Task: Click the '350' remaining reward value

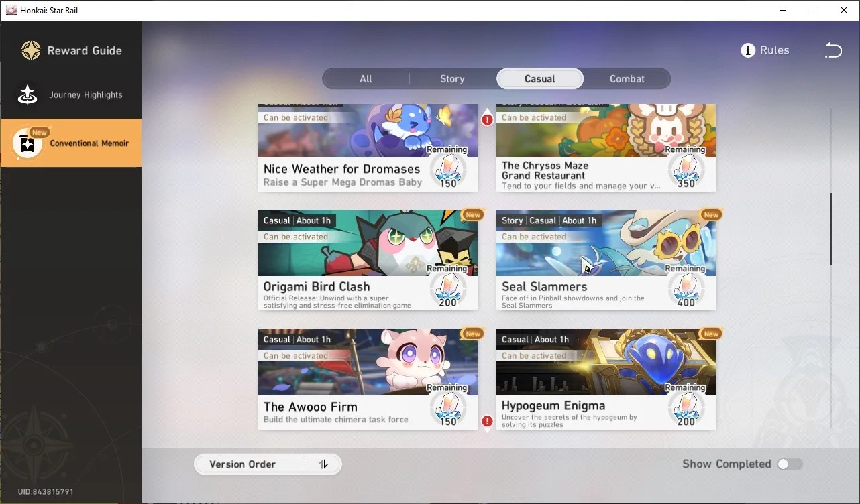Action: point(686,184)
